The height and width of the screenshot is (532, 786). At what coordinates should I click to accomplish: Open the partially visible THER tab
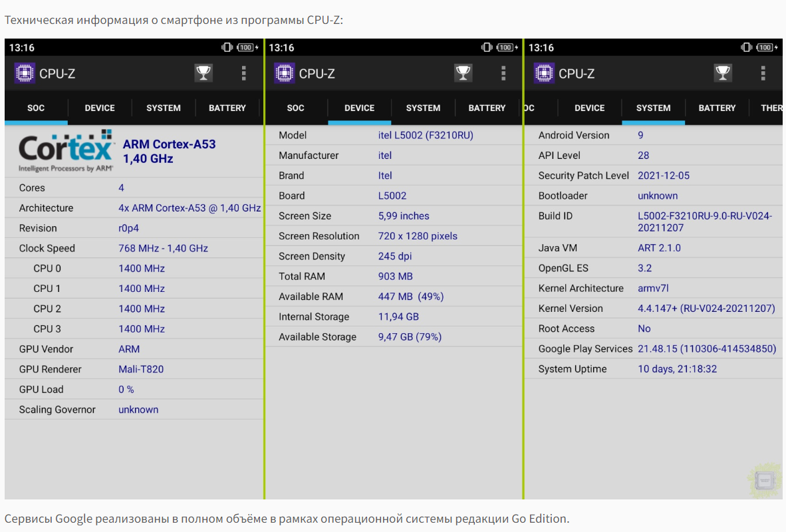(x=771, y=108)
